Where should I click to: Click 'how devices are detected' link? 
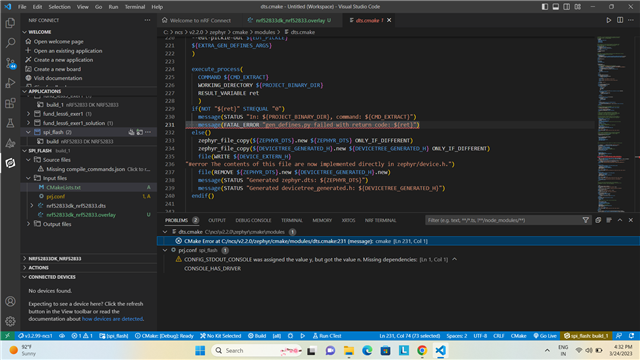pyautogui.click(x=112, y=319)
